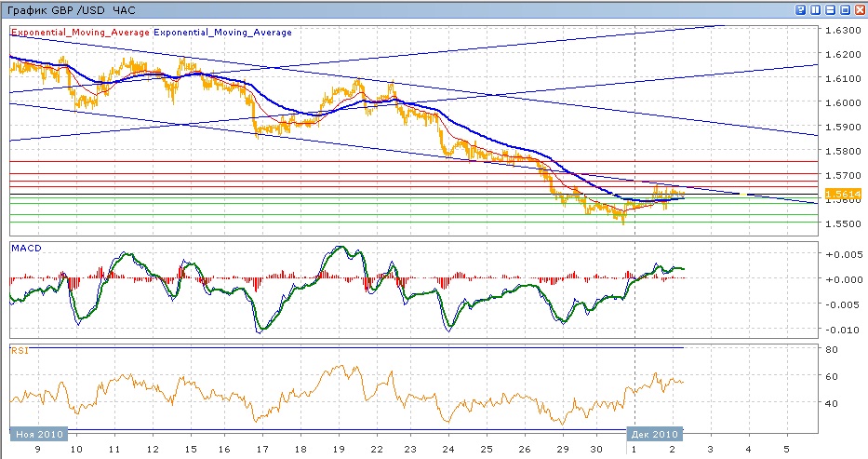Click the 1.6200 price axis label
Image resolution: width=868 pixels, height=459 pixels.
coord(843,54)
